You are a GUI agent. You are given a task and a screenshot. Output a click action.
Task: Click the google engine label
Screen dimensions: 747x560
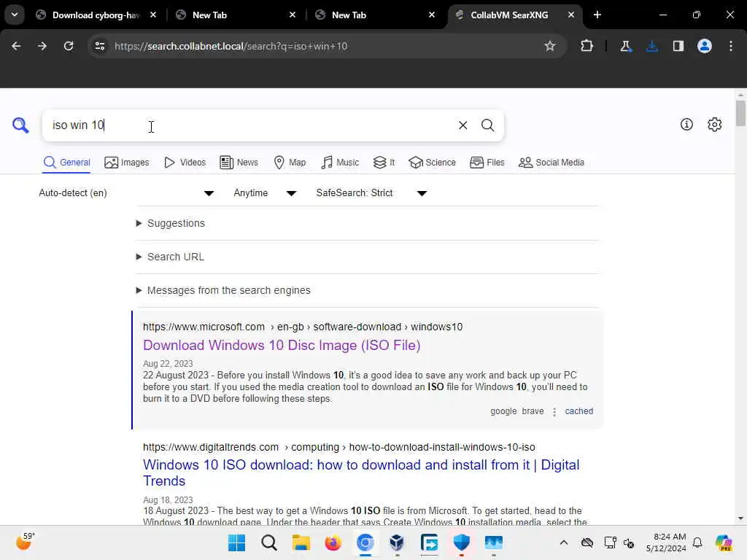pos(503,411)
